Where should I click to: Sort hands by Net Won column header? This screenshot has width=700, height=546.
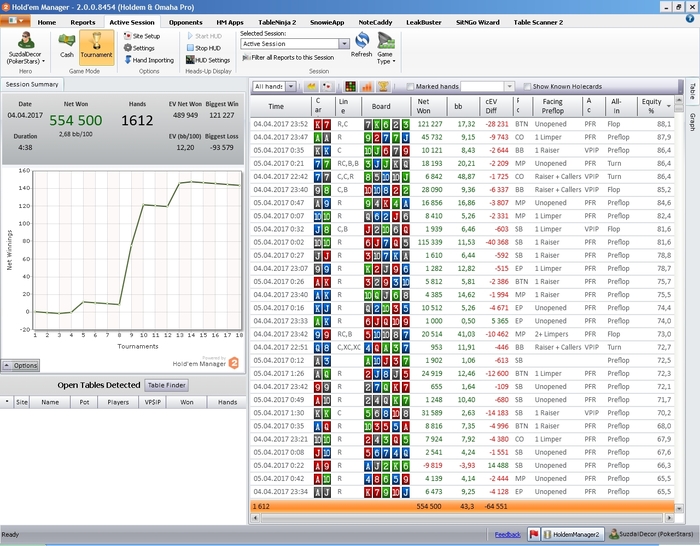coord(429,106)
